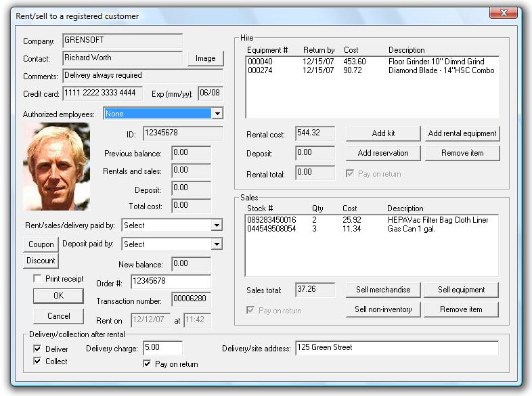Select Floor Grinder hire list row
532x396 pixels.
click(x=371, y=62)
